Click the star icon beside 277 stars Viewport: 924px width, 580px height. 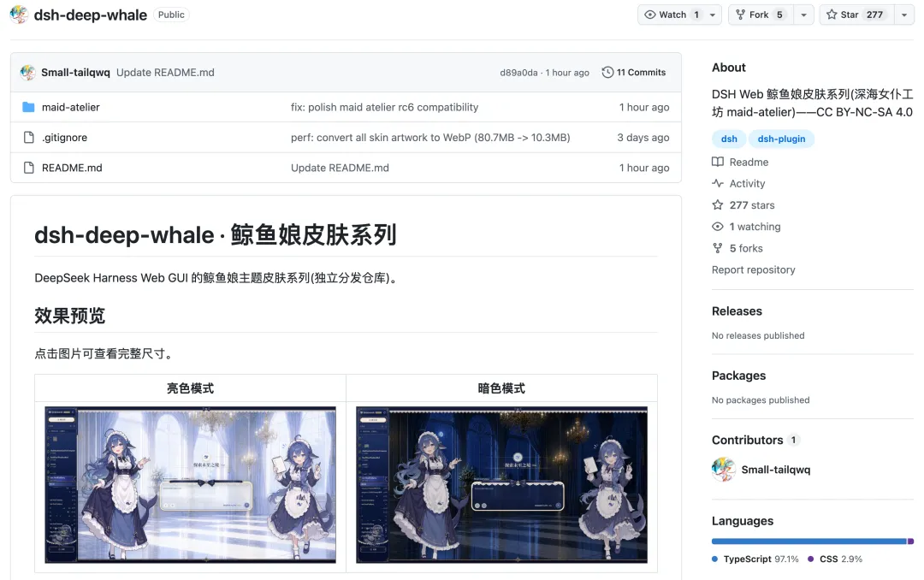718,205
